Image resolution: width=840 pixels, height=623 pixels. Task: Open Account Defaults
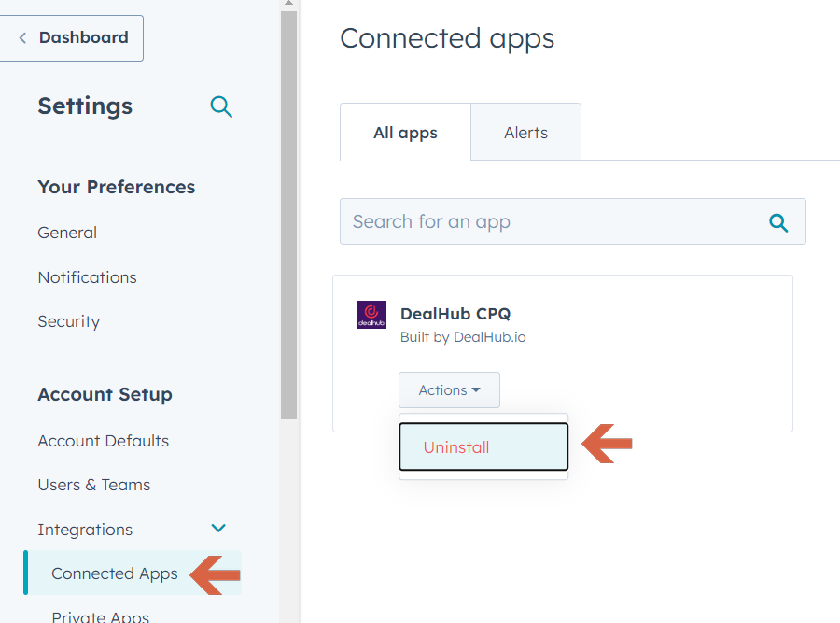(x=104, y=441)
